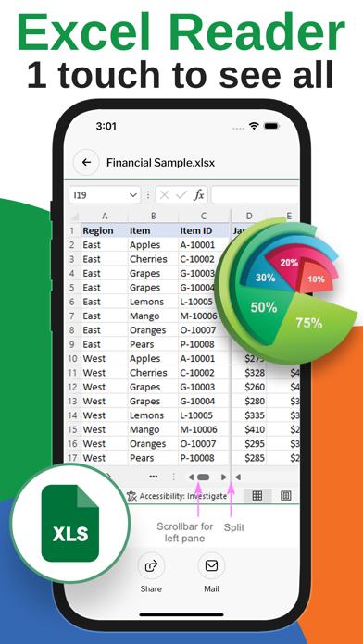This screenshot has width=363, height=644.
Task: Click the Wi-Fi icon in phone status bar
Action: click(x=254, y=126)
